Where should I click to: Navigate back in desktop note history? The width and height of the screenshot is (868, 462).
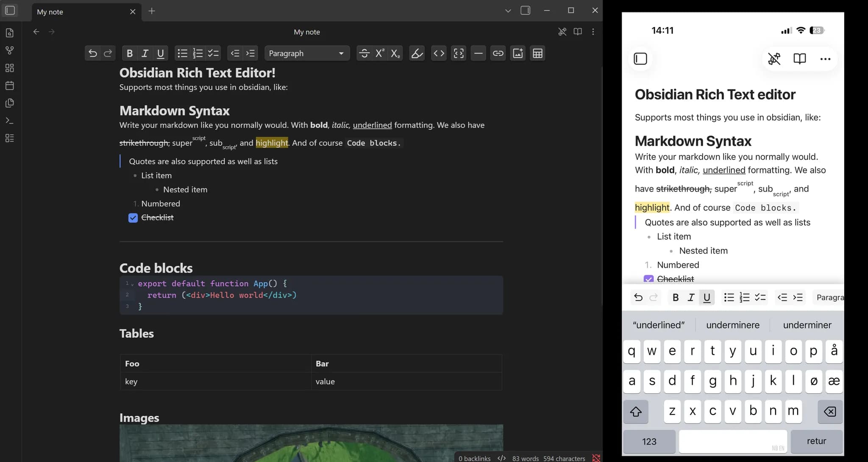coord(36,32)
